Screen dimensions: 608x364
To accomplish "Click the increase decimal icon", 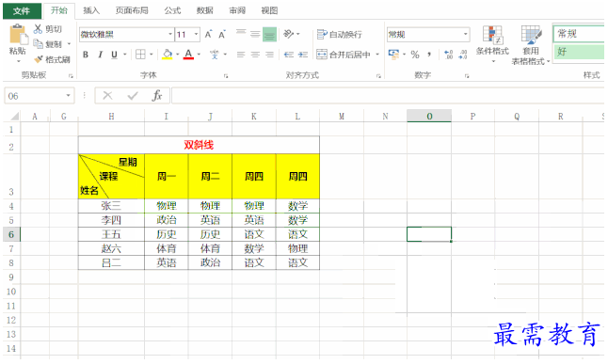I will [448, 55].
